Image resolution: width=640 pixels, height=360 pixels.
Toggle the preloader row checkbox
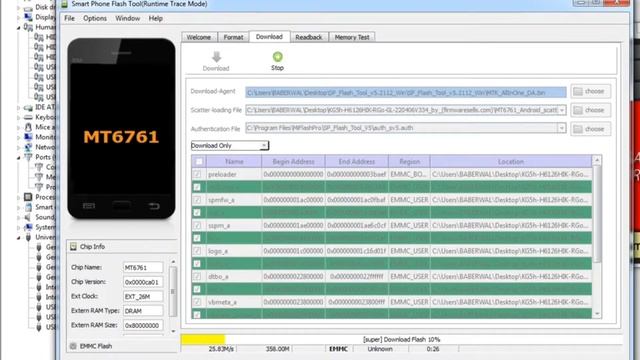point(197,174)
